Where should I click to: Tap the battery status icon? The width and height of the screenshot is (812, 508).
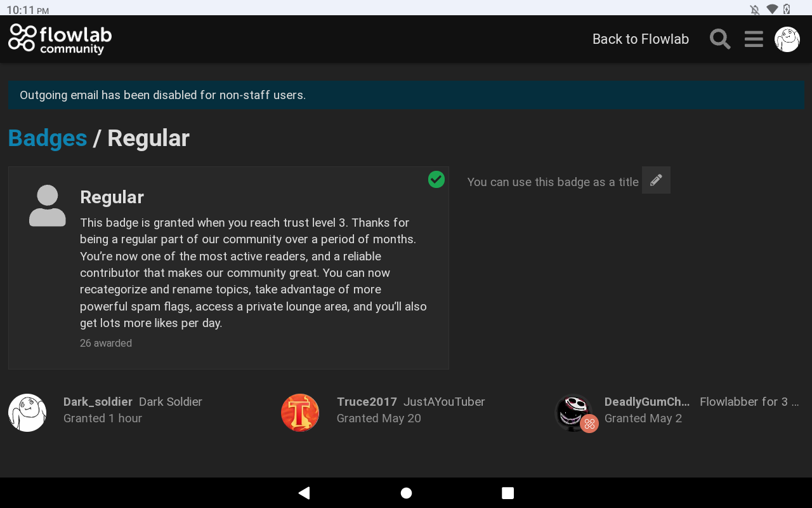787,9
